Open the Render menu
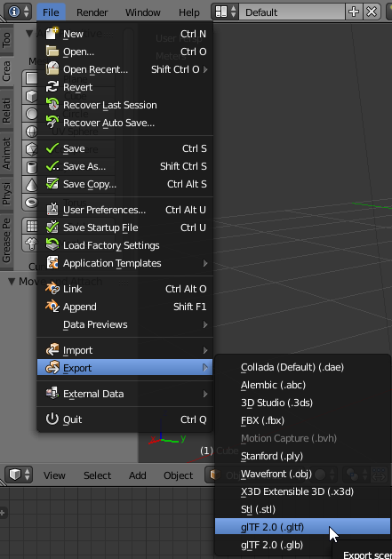The height and width of the screenshot is (559, 392). click(x=92, y=12)
